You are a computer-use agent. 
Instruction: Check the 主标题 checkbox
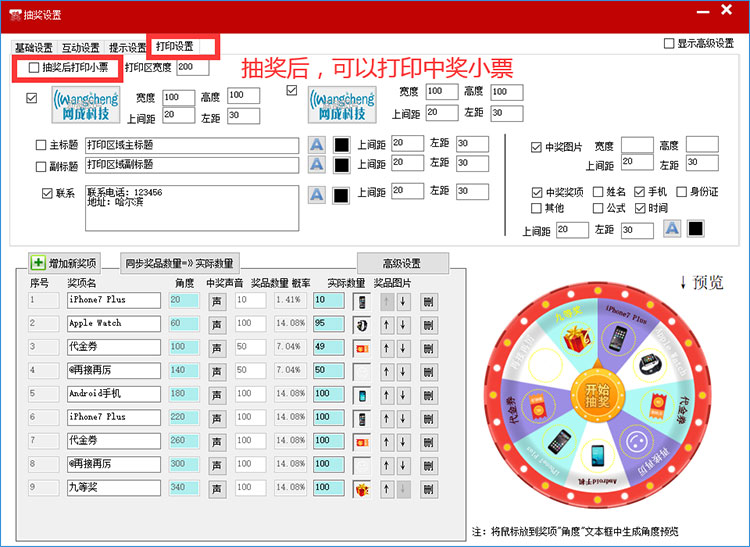pyautogui.click(x=41, y=145)
